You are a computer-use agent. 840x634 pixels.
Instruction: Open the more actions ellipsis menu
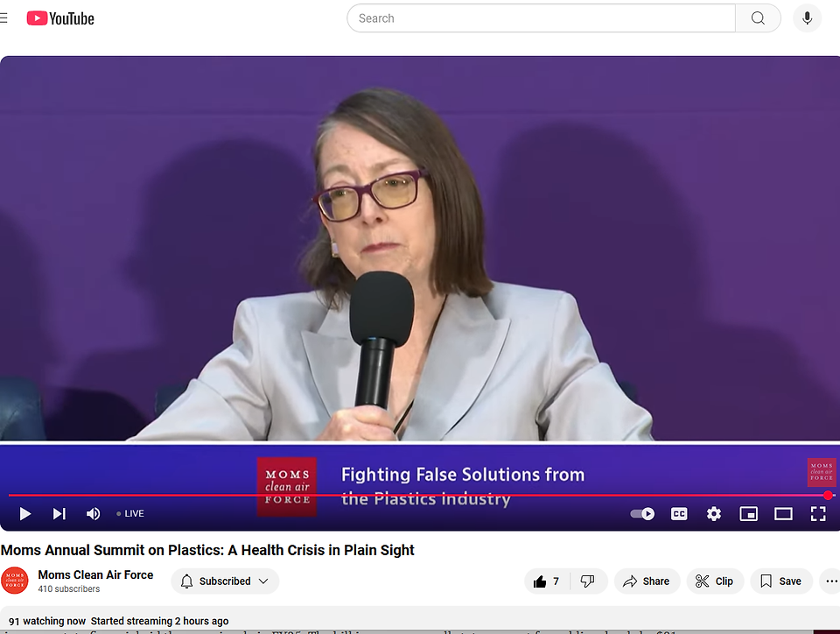pos(831,581)
